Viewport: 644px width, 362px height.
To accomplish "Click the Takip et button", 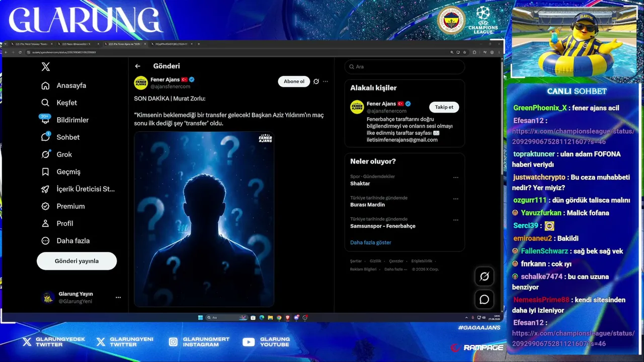I will click(x=444, y=107).
